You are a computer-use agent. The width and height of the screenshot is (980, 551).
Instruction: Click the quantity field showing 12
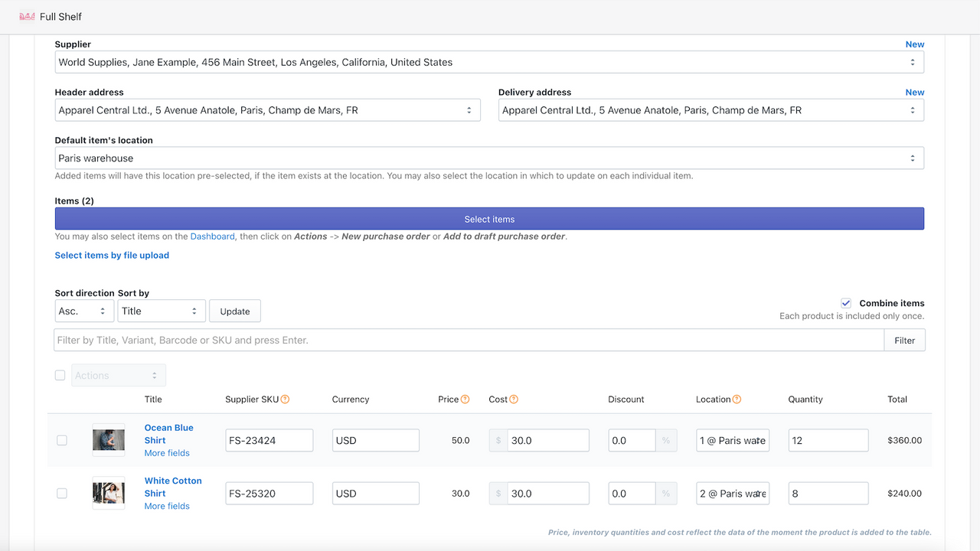pyautogui.click(x=828, y=440)
